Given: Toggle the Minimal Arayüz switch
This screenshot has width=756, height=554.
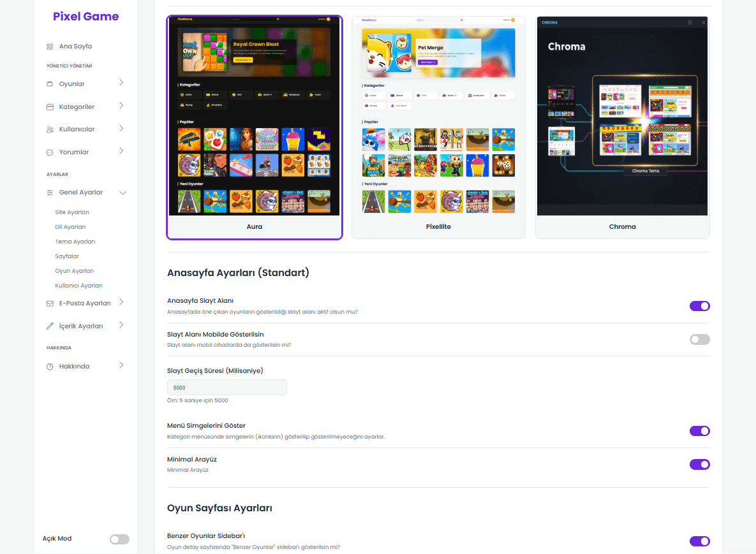Looking at the screenshot, I should click(x=700, y=464).
